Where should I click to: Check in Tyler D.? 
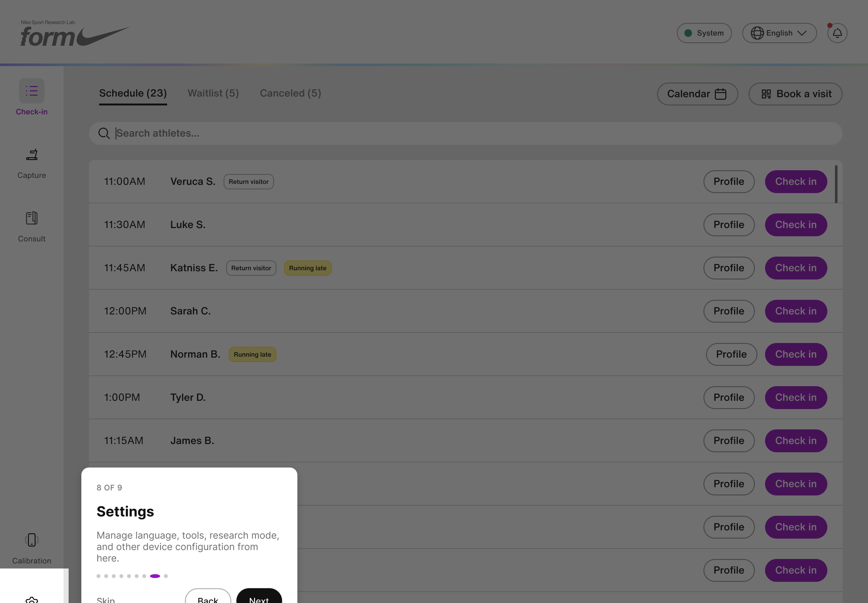pos(796,397)
